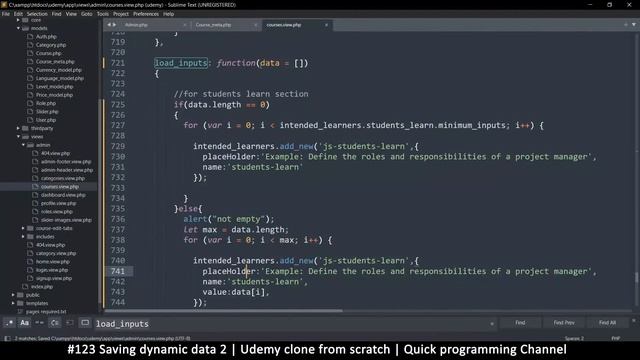640x360 pixels.
Task: Open the View menu
Action: click(x=71, y=14)
